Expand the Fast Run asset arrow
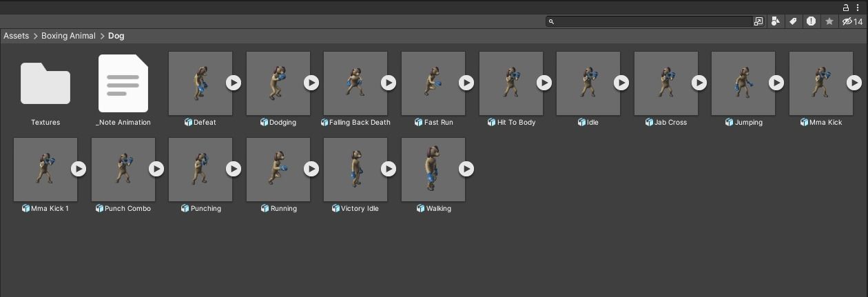868x297 pixels. coord(466,83)
